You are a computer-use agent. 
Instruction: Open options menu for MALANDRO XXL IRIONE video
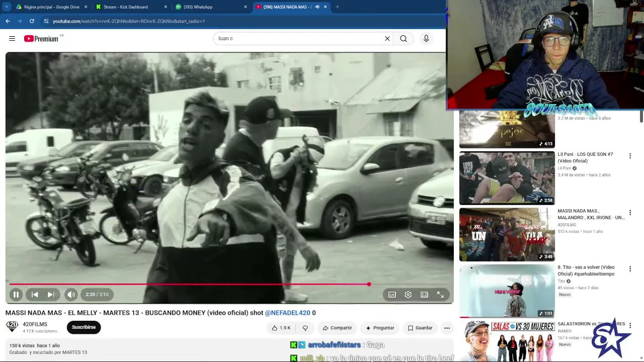(630, 213)
